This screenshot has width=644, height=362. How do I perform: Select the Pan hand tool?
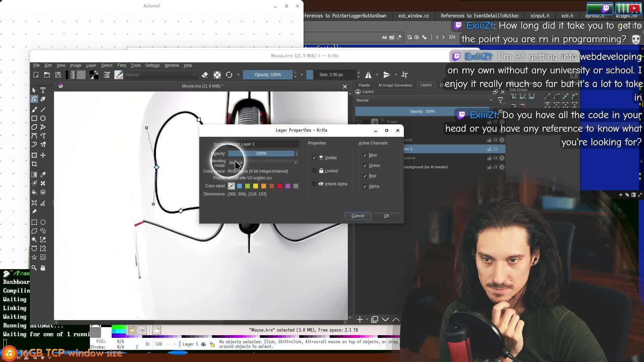click(43, 268)
